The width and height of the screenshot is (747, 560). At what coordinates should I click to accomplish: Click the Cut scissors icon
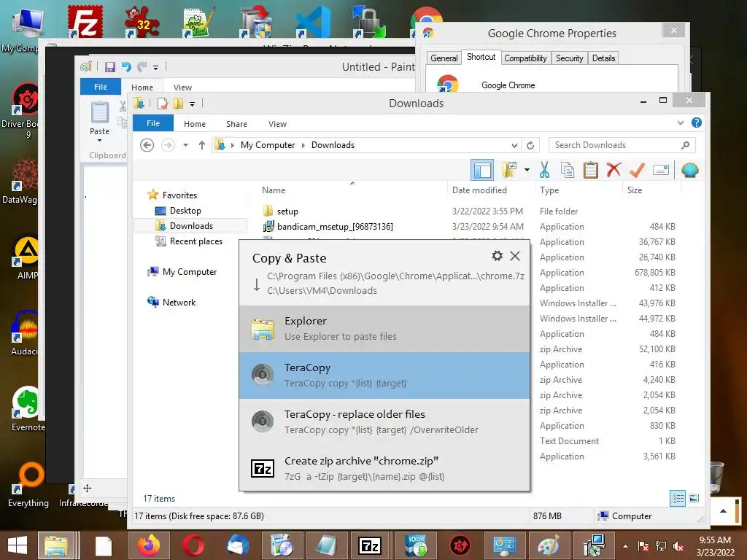(544, 170)
